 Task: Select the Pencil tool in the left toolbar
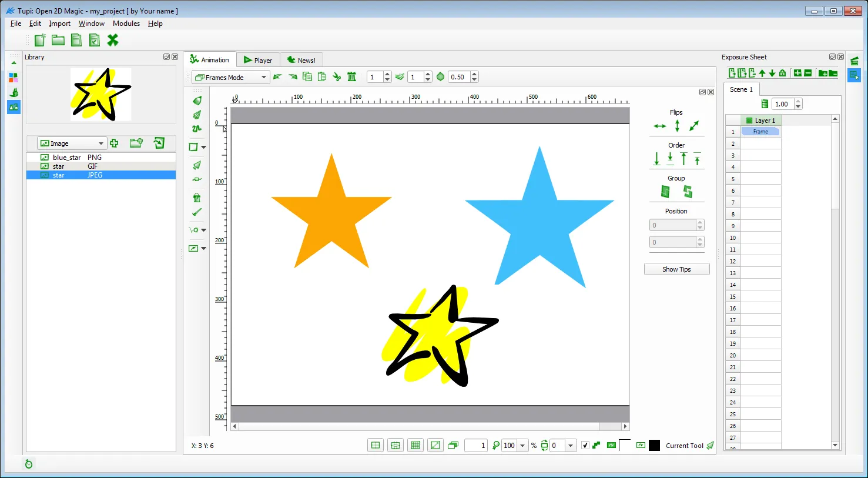tap(197, 101)
